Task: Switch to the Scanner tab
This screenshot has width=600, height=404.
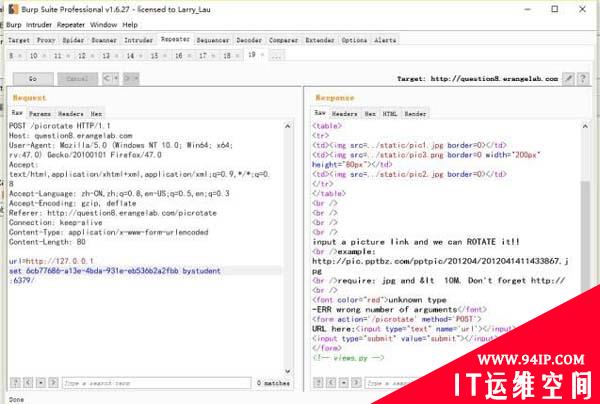Action: pyautogui.click(x=104, y=40)
